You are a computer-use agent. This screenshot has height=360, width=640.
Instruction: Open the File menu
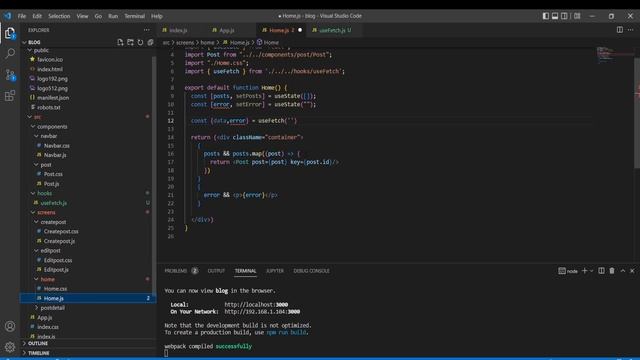coord(22,16)
